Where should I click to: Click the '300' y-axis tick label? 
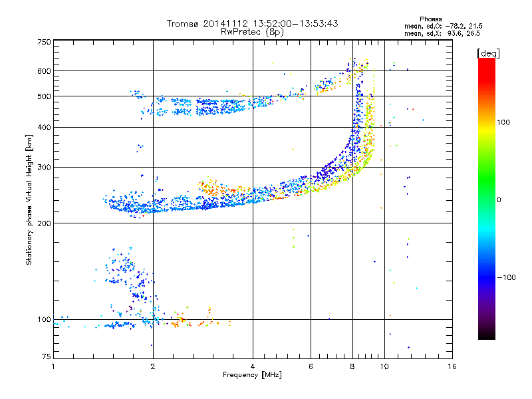point(44,168)
